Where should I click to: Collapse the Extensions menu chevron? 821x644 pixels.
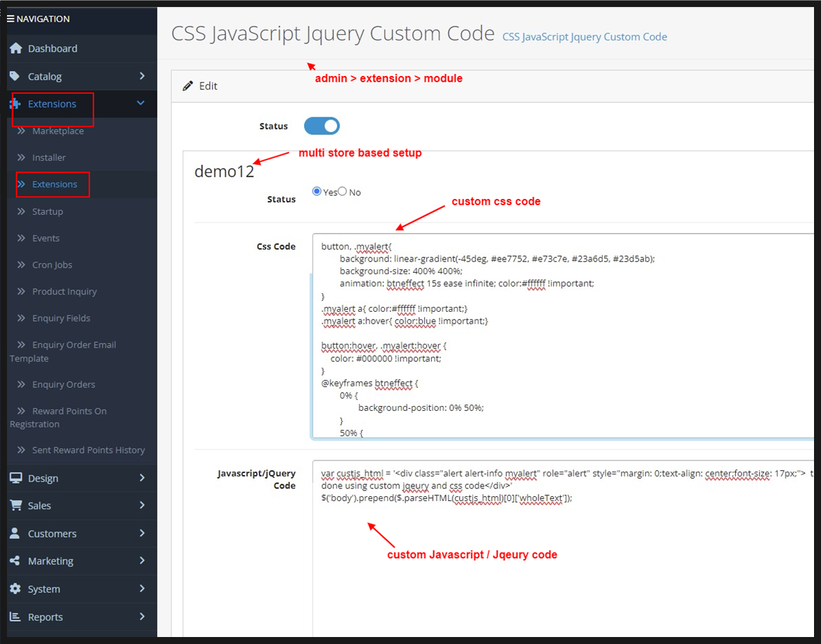pos(141,103)
